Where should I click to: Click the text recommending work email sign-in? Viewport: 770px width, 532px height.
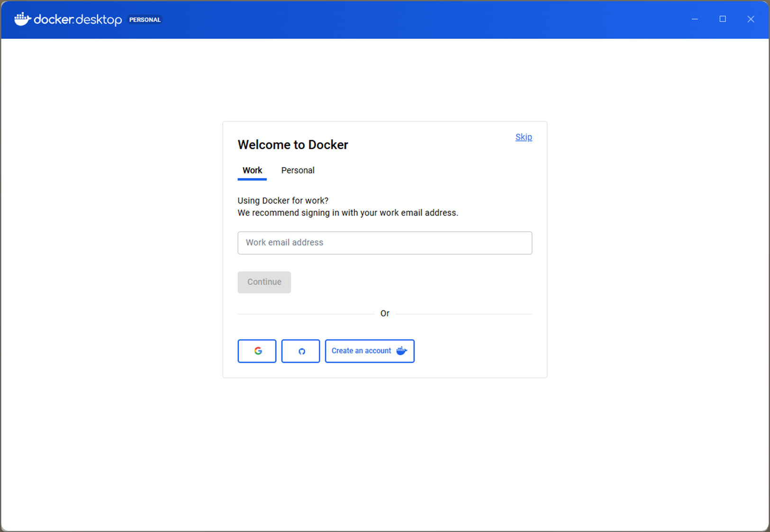pyautogui.click(x=348, y=213)
